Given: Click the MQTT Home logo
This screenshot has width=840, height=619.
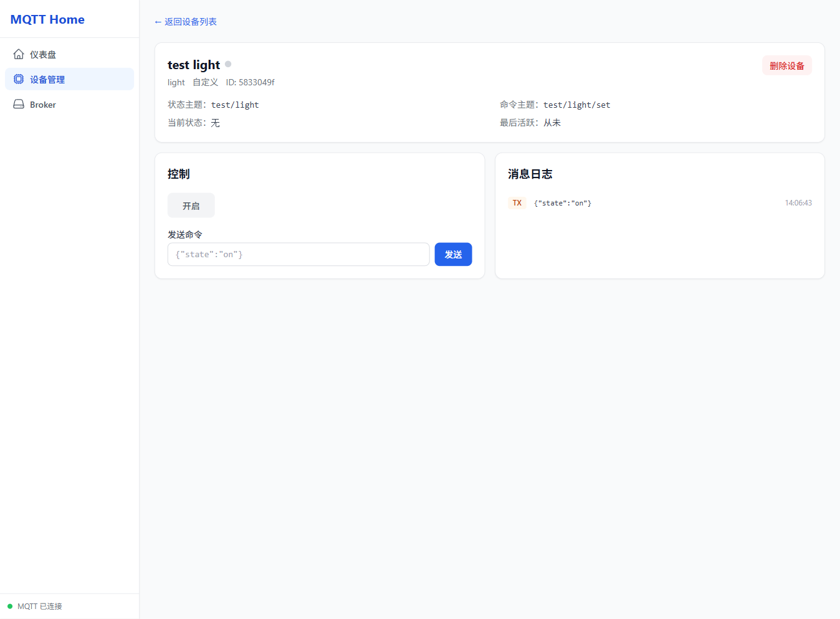Looking at the screenshot, I should pos(47,19).
